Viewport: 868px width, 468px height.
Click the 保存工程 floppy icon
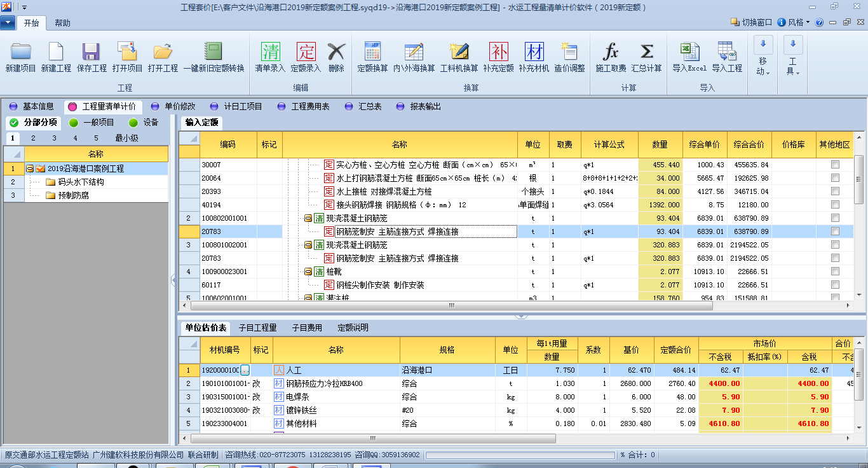tap(92, 52)
